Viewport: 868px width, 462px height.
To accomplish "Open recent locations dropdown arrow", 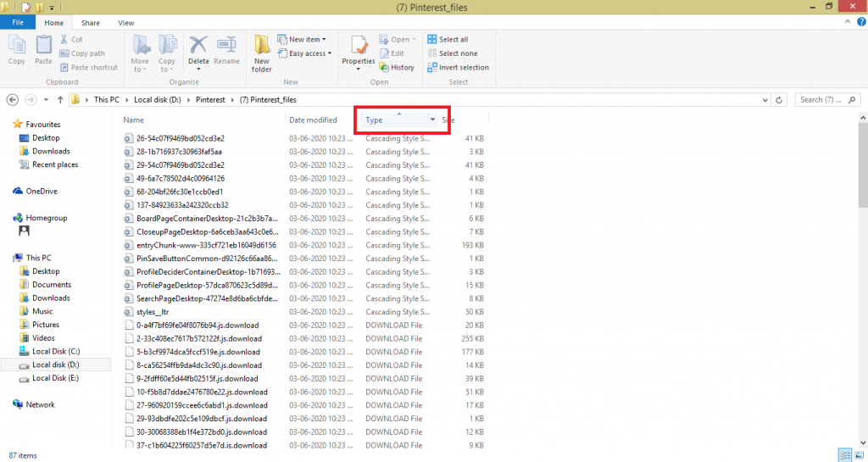I will pos(46,100).
